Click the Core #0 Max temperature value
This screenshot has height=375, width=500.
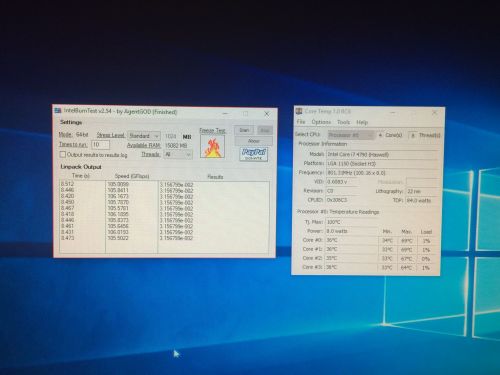(407, 241)
